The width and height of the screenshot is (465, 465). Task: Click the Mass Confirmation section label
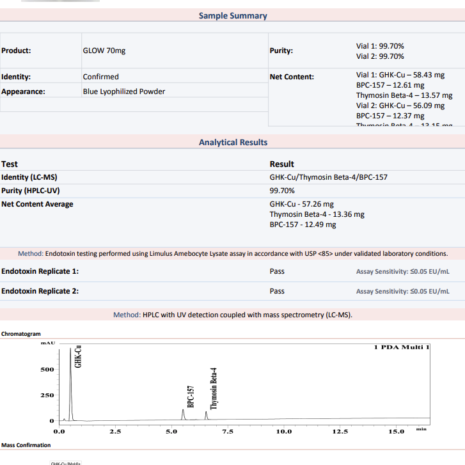coord(26,445)
